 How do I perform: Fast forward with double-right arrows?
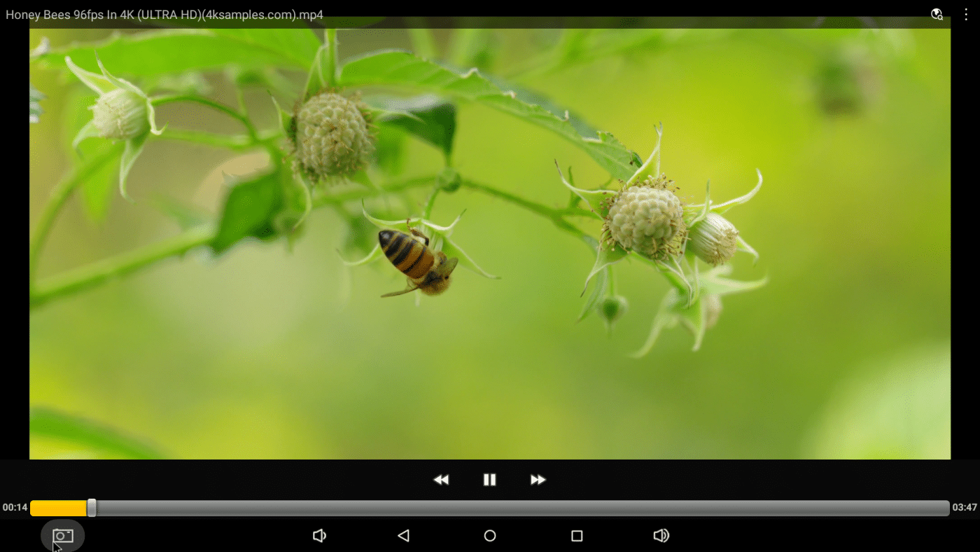(538, 480)
